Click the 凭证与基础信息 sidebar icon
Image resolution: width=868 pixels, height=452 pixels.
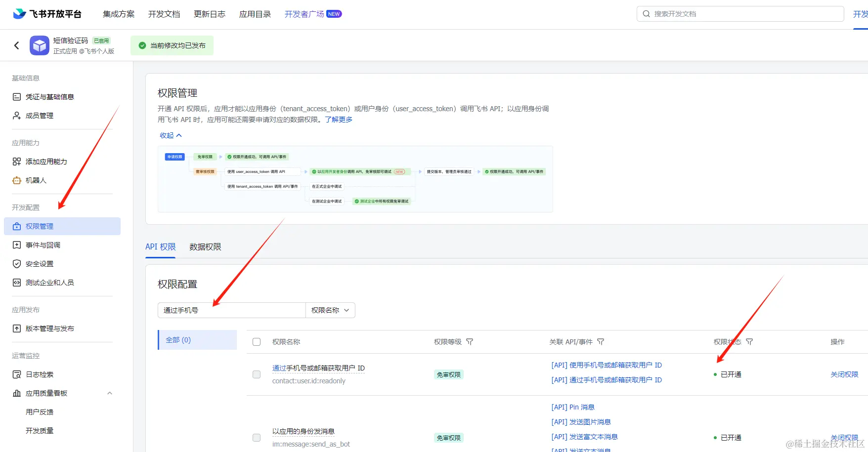click(17, 97)
